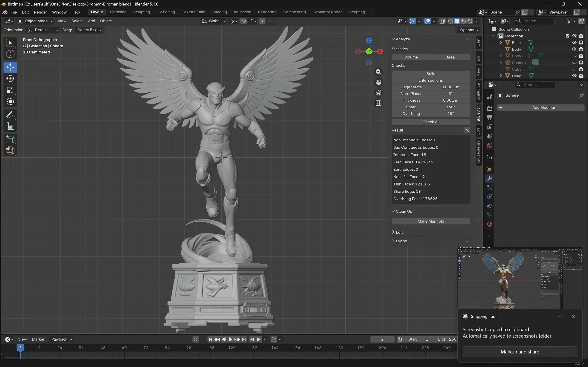Click the viewport pan hand icon

tap(378, 82)
